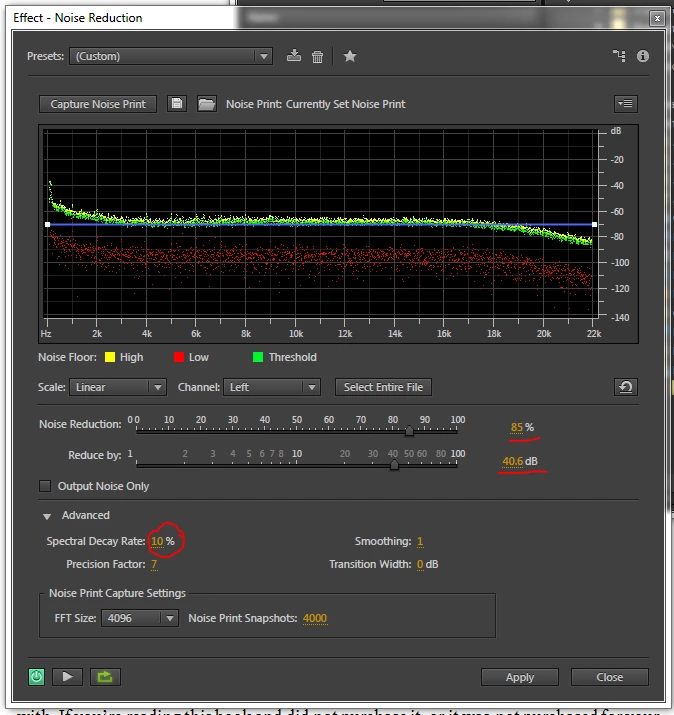Open the Scale dropdown set to Linear

[118, 387]
